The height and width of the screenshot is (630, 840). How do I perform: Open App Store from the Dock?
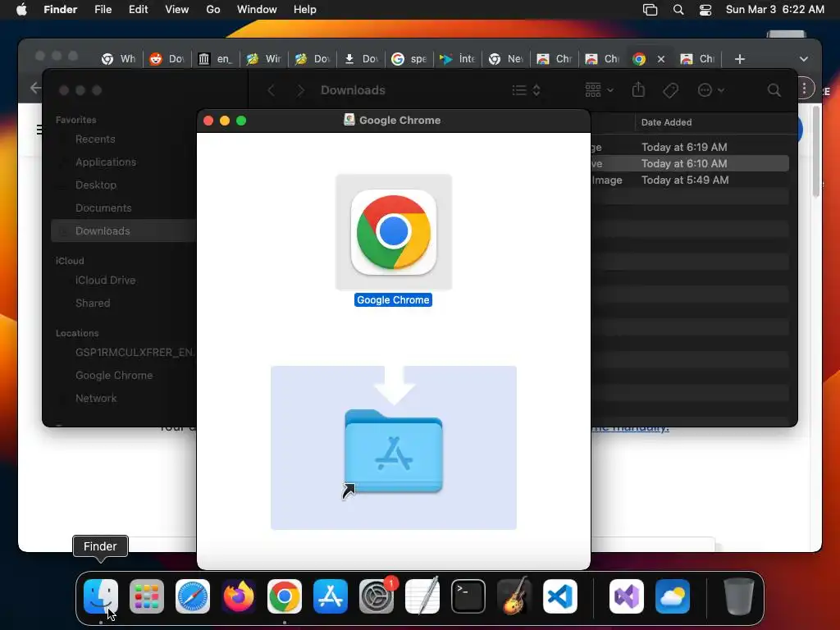point(331,596)
